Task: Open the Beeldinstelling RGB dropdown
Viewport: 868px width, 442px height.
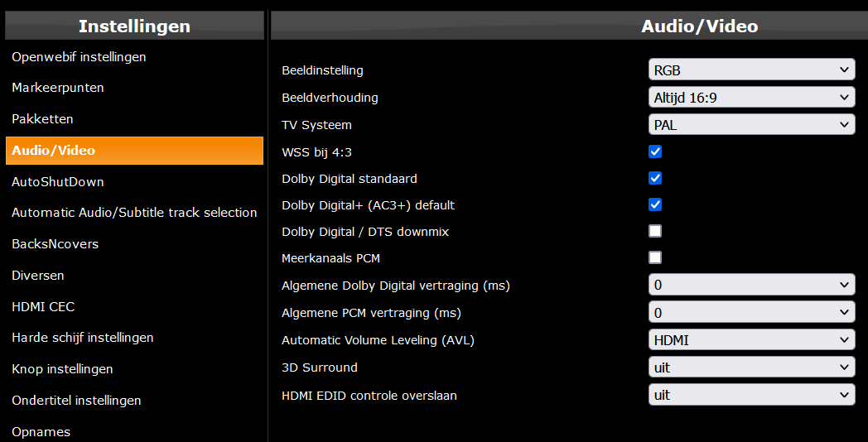Action: (x=752, y=70)
